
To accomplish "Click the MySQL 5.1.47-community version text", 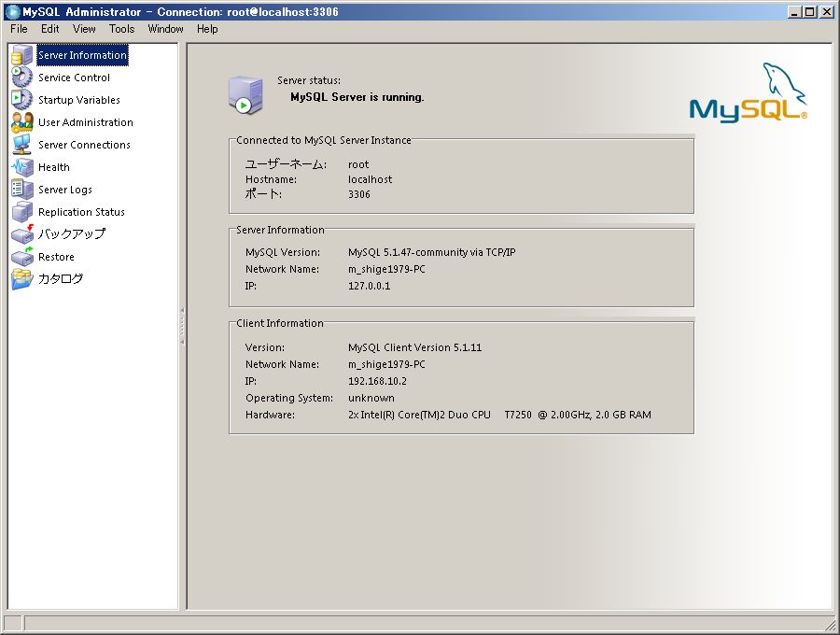I will (432, 252).
